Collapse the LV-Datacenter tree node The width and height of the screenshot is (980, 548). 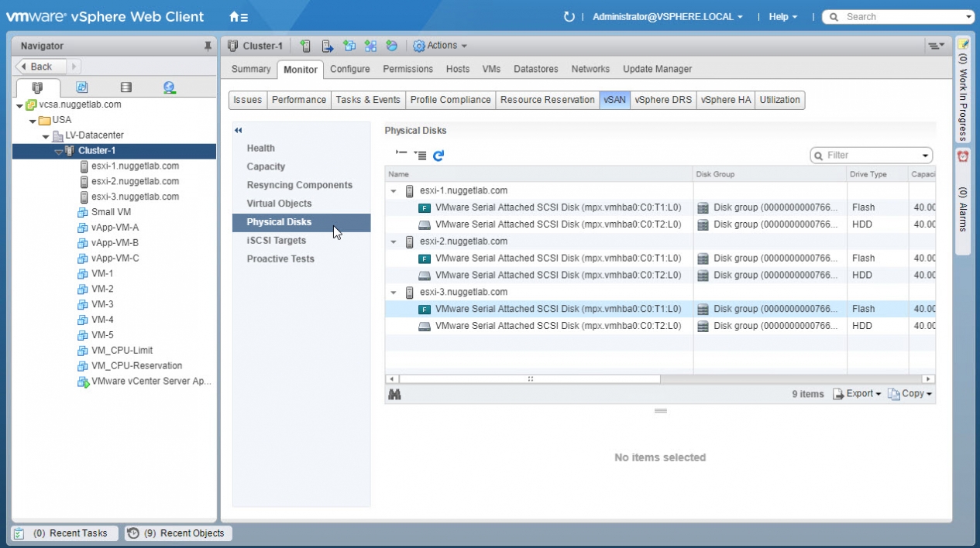click(46, 136)
